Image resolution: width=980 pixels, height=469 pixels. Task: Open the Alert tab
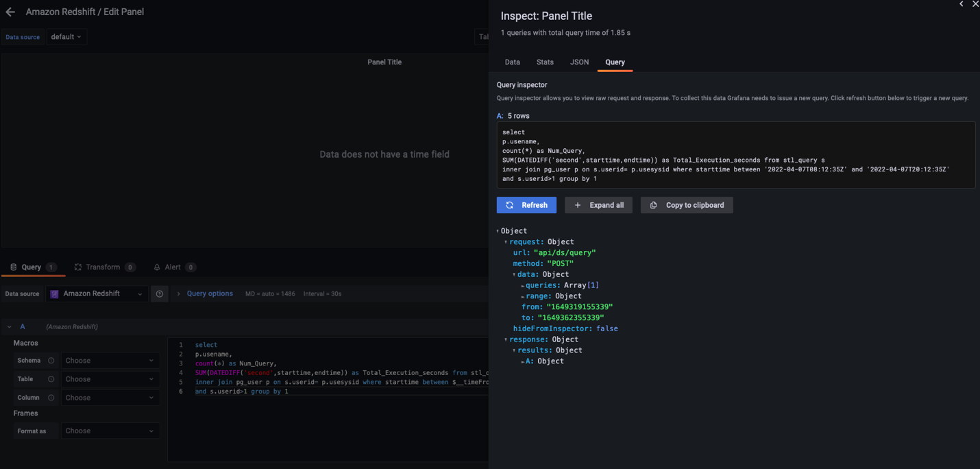point(174,267)
